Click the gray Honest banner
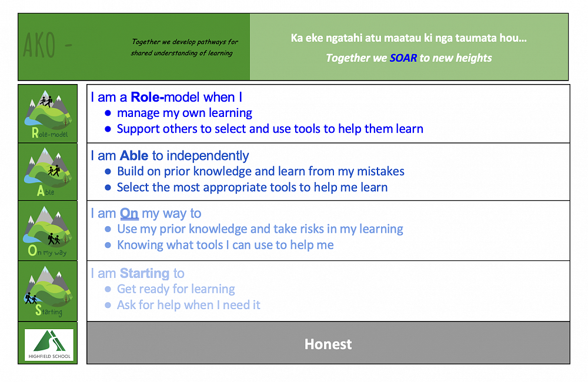The width and height of the screenshot is (588, 382). 328,343
